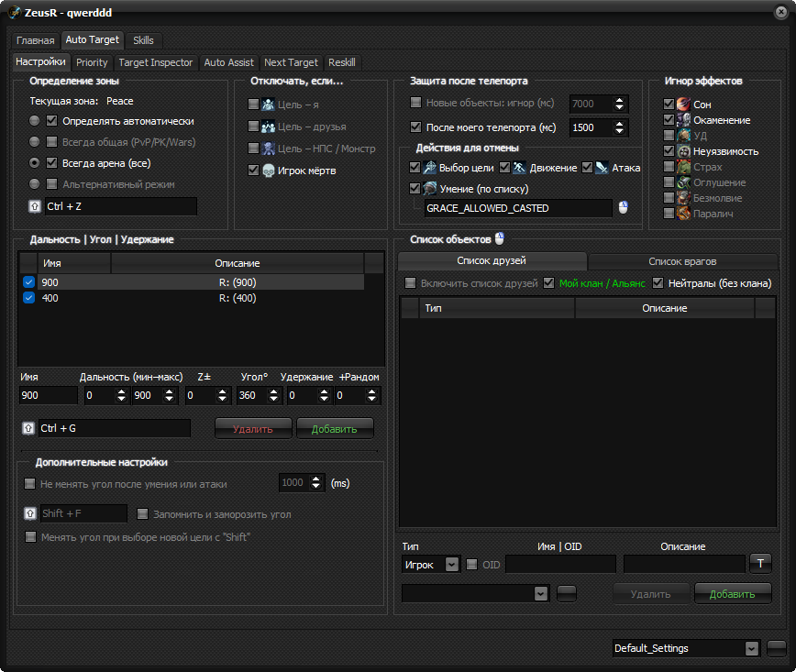Click the Страх effect icon
This screenshot has width=796, height=672.
[x=683, y=167]
